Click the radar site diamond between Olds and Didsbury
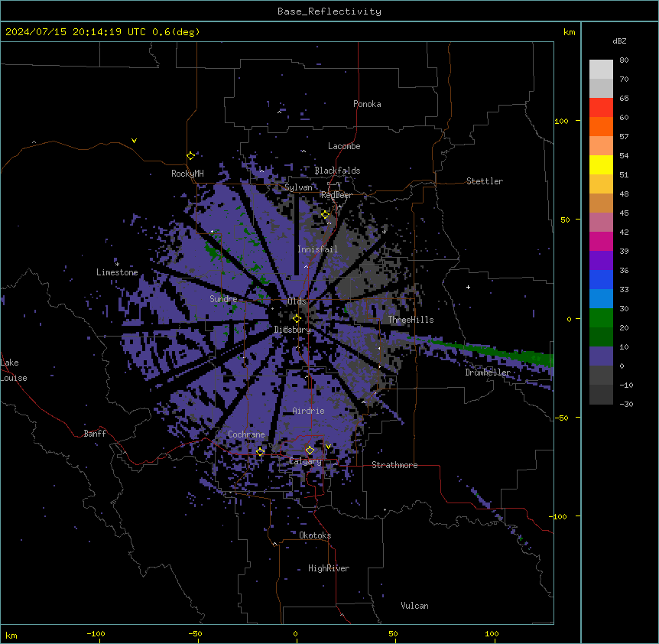 click(x=297, y=319)
